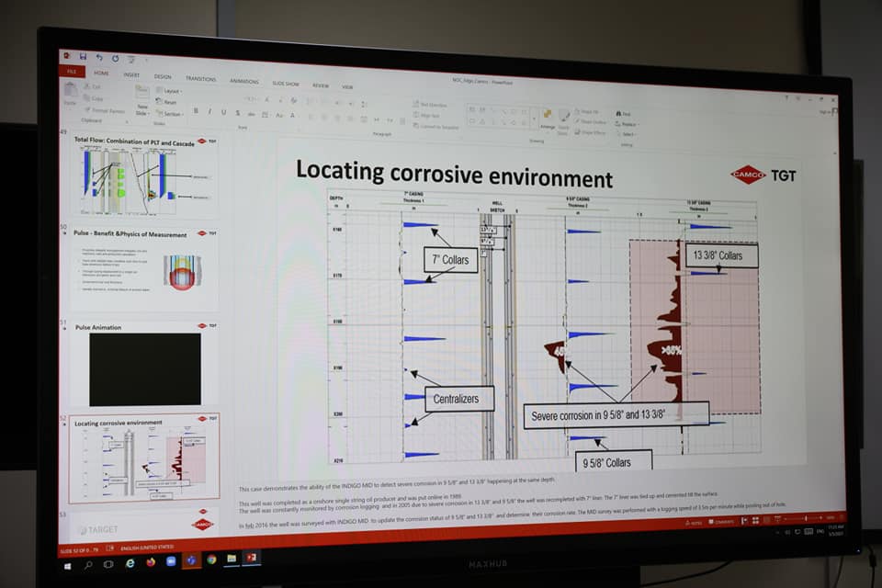
Task: Open Chrome from the Windows taskbar
Action: (211, 560)
